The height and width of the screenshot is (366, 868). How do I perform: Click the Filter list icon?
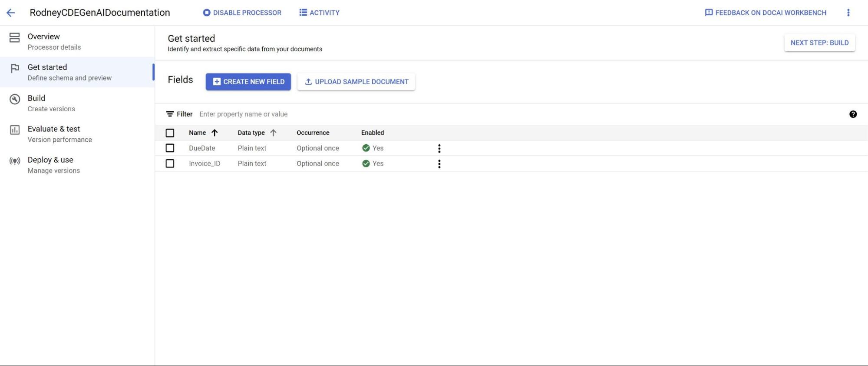coord(170,114)
